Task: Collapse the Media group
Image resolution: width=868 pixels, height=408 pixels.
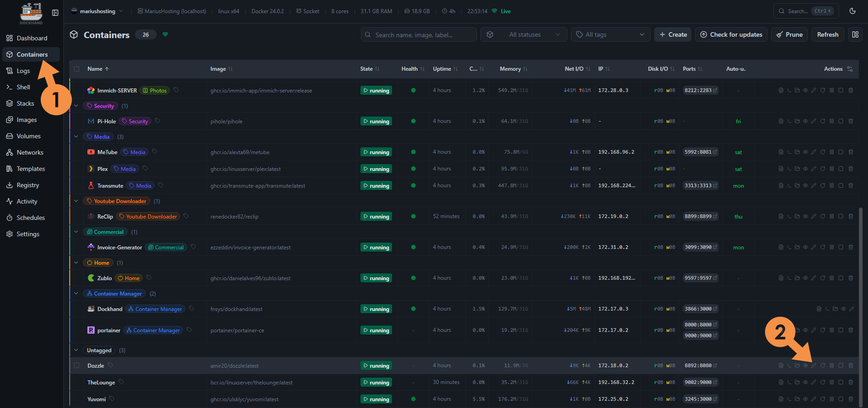Action: click(76, 136)
